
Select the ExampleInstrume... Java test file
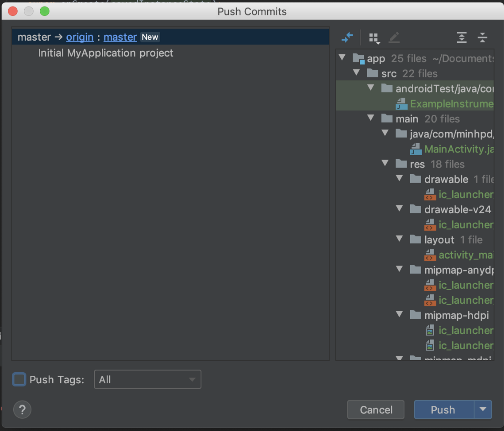coord(451,104)
